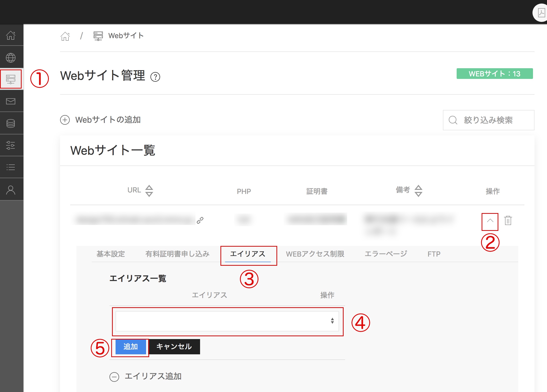Collapse the エイリアス追加 section
Image resolution: width=547 pixels, height=392 pixels.
146,376
